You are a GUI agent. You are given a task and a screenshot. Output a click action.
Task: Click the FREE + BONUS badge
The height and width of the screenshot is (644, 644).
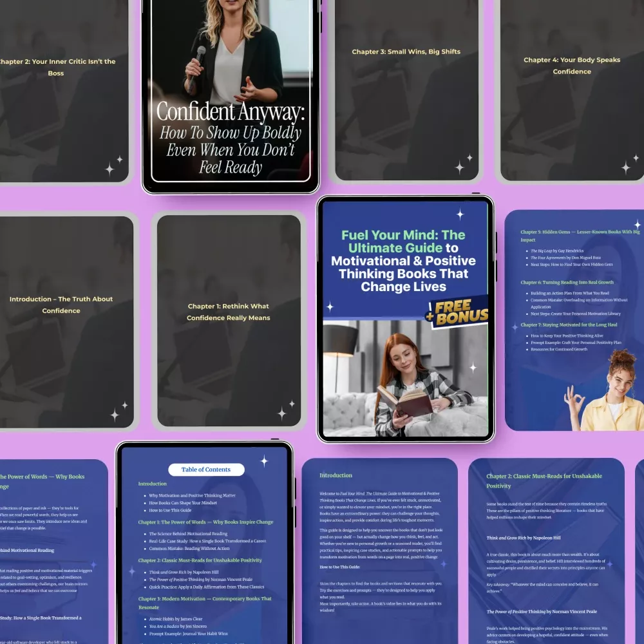(x=457, y=311)
